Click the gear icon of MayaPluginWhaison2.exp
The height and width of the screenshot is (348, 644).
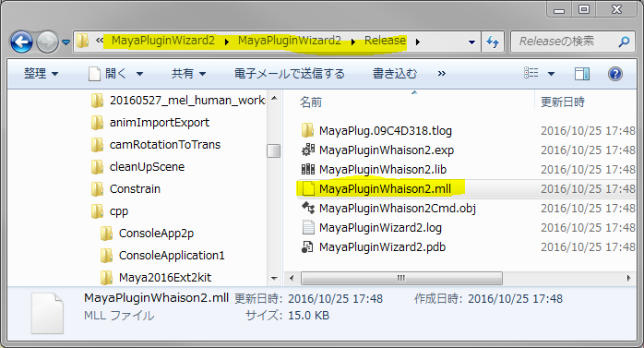(x=308, y=150)
